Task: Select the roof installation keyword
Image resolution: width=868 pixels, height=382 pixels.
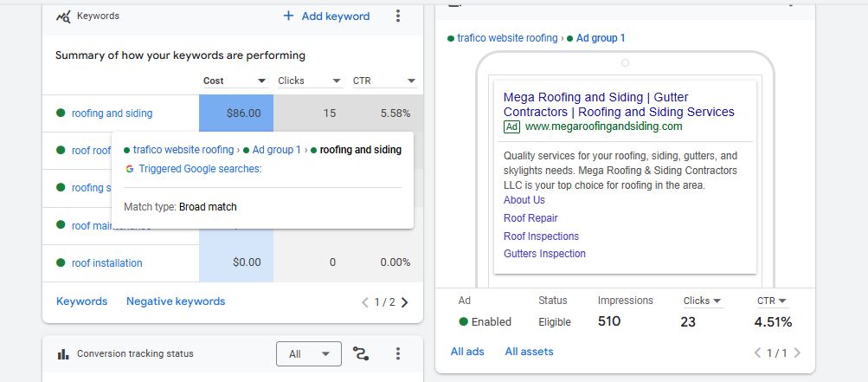Action: pos(106,262)
